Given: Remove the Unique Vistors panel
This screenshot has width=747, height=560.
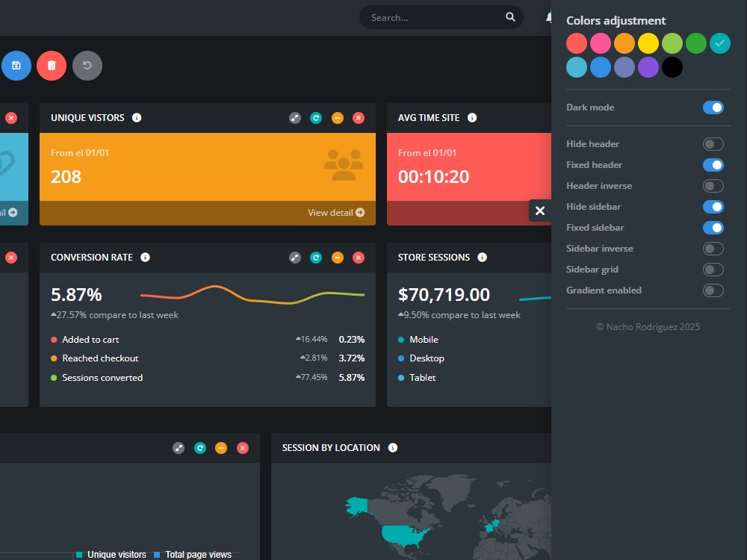Looking at the screenshot, I should 359,118.
